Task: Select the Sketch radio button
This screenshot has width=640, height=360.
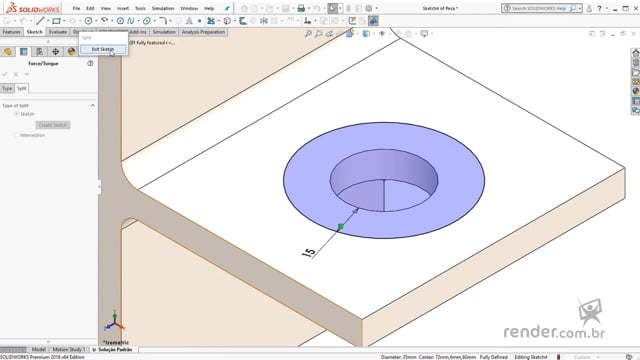Action: pos(17,114)
